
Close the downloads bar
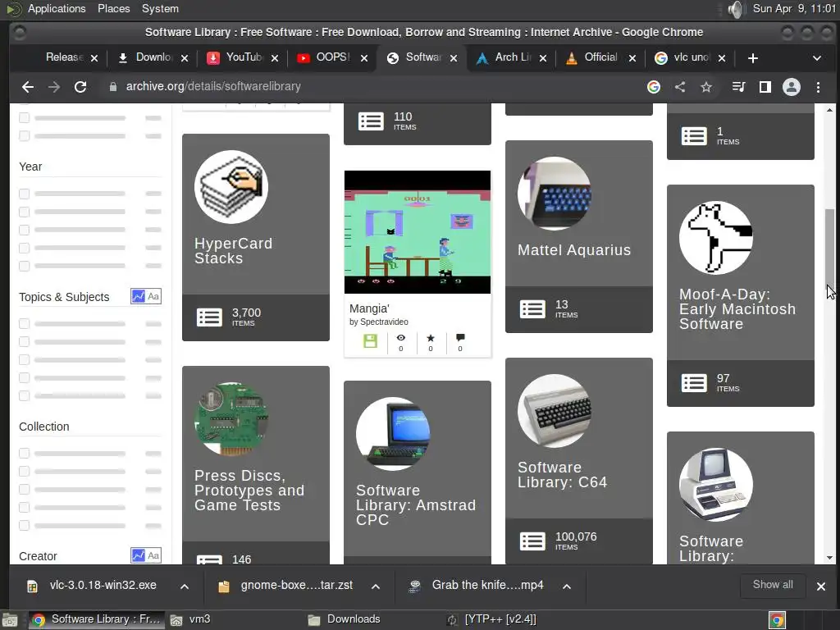pos(820,587)
